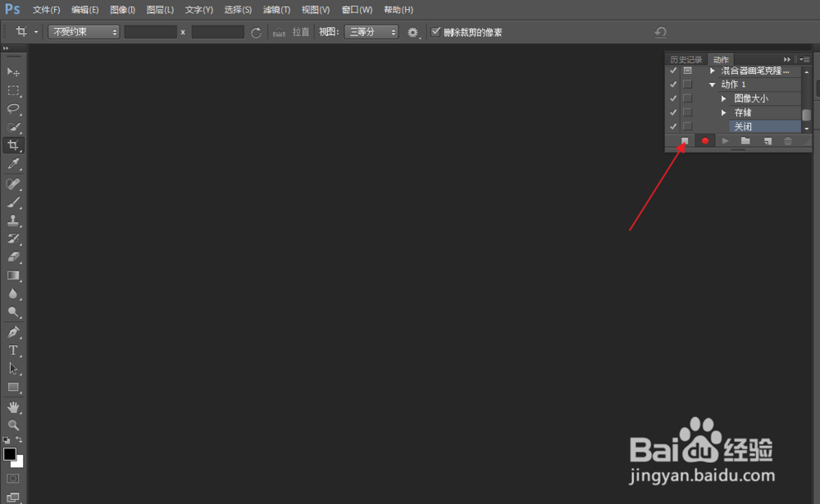The image size is (820, 504).
Task: Toggle dialog box for 关闭 step
Action: 687,126
